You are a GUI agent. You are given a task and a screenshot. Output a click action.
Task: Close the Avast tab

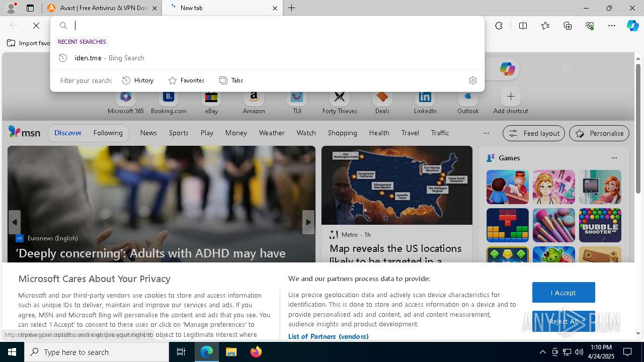tap(154, 8)
